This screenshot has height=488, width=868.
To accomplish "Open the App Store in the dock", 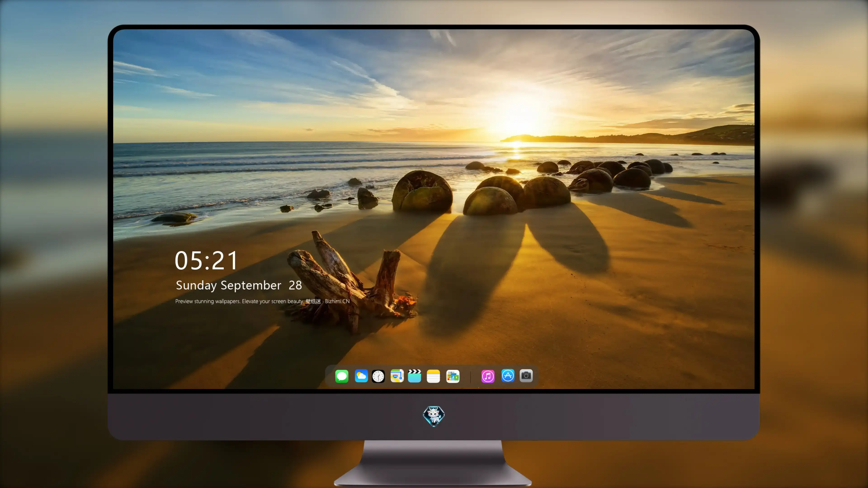I will pos(508,375).
